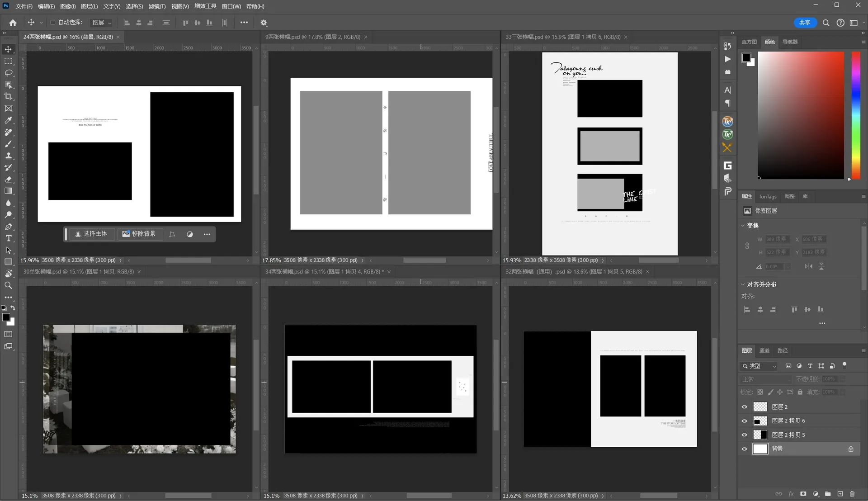Select the Lasso tool
Screen dimensions: 868x501
click(8, 73)
